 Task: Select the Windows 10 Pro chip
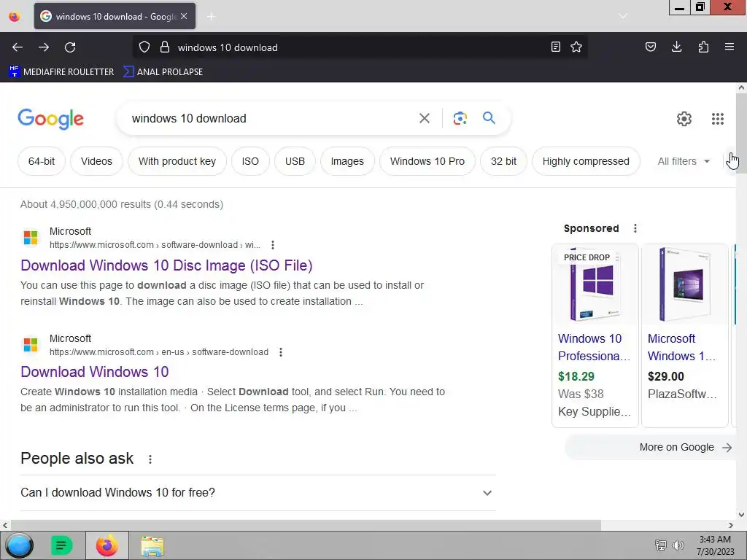pyautogui.click(x=427, y=161)
